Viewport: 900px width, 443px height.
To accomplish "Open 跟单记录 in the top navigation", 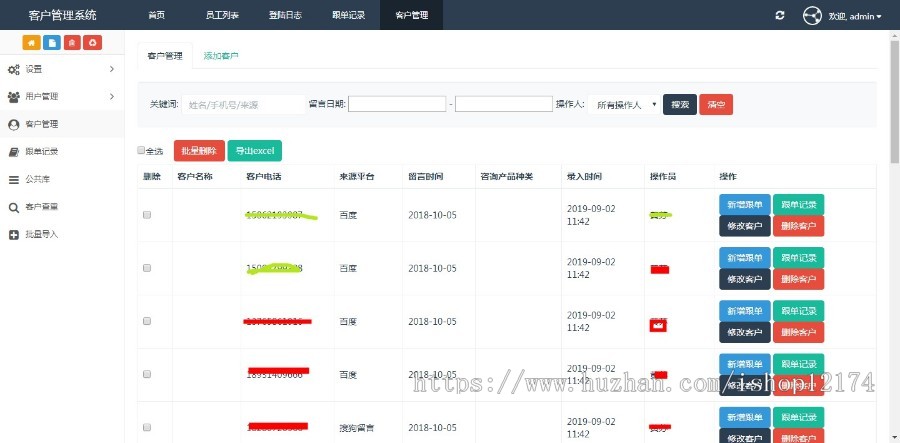I will (x=348, y=15).
